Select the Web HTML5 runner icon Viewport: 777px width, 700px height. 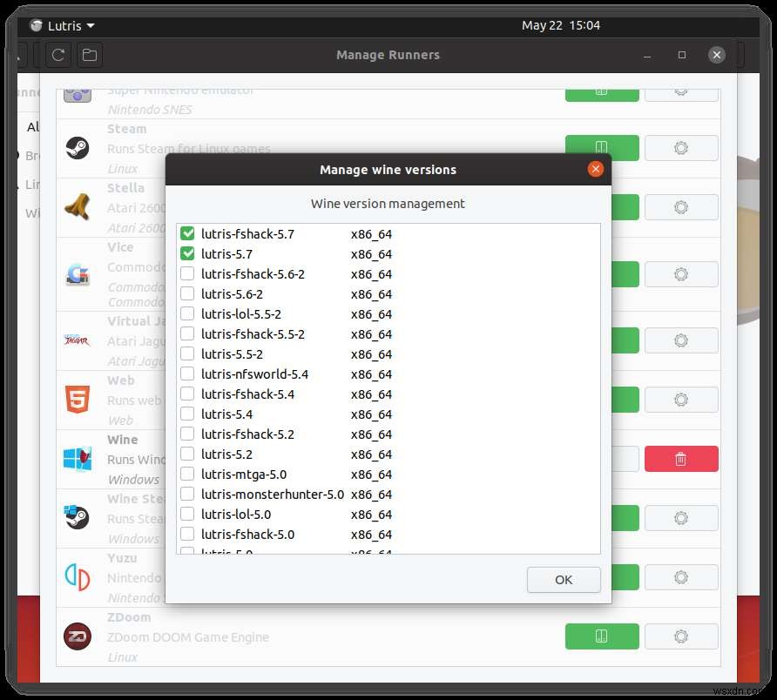78,400
